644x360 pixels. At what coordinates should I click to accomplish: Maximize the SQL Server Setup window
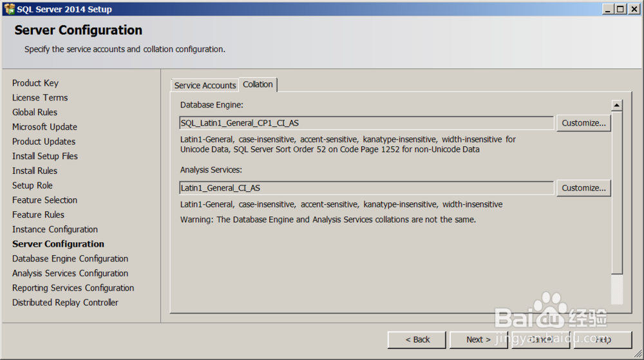(x=621, y=9)
